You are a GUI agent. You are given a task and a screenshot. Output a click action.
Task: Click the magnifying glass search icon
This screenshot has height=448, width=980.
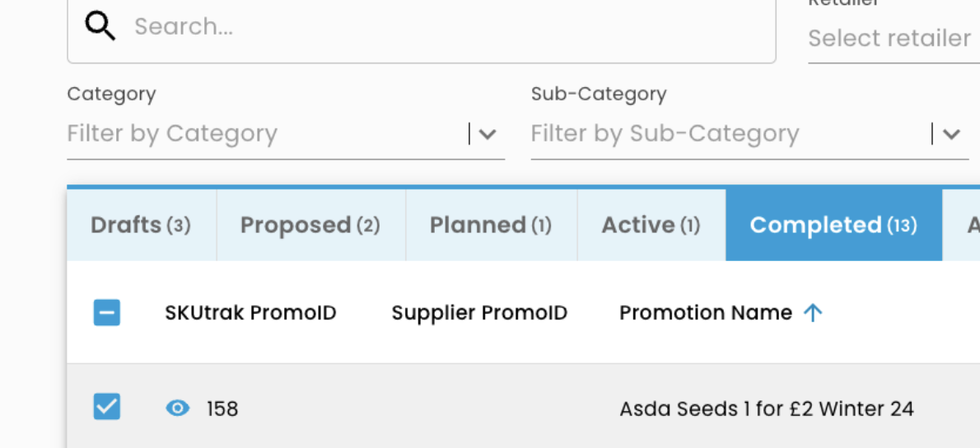(x=100, y=26)
